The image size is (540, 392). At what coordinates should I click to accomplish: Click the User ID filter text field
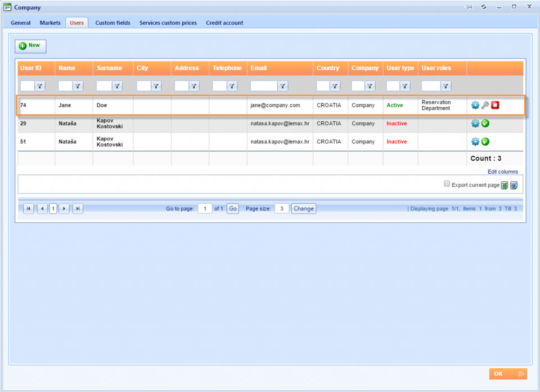coord(27,86)
